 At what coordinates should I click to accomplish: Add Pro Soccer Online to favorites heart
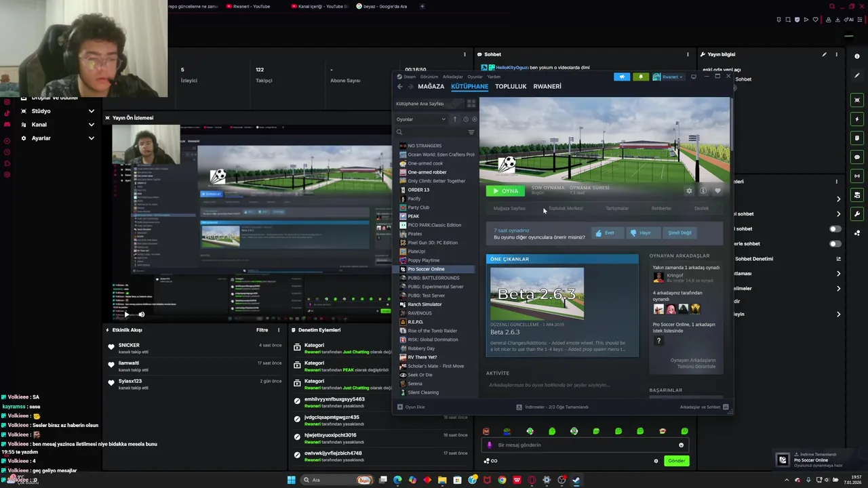[717, 191]
